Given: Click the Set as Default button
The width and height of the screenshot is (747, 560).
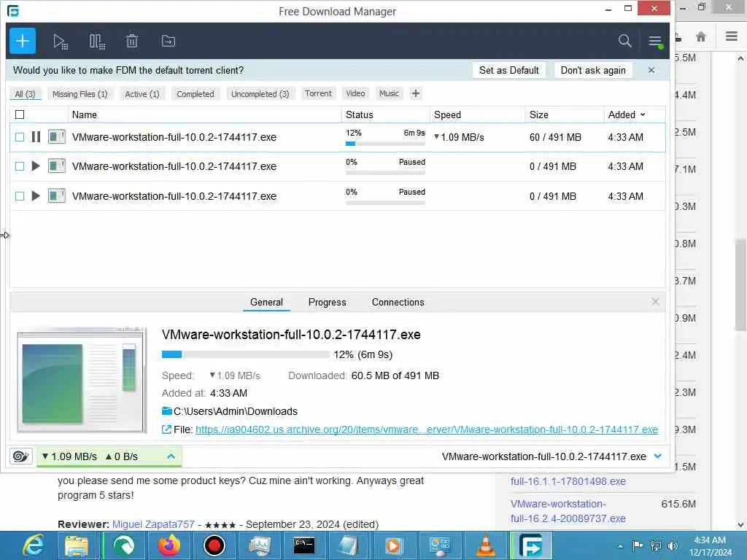Looking at the screenshot, I should coord(508,70).
